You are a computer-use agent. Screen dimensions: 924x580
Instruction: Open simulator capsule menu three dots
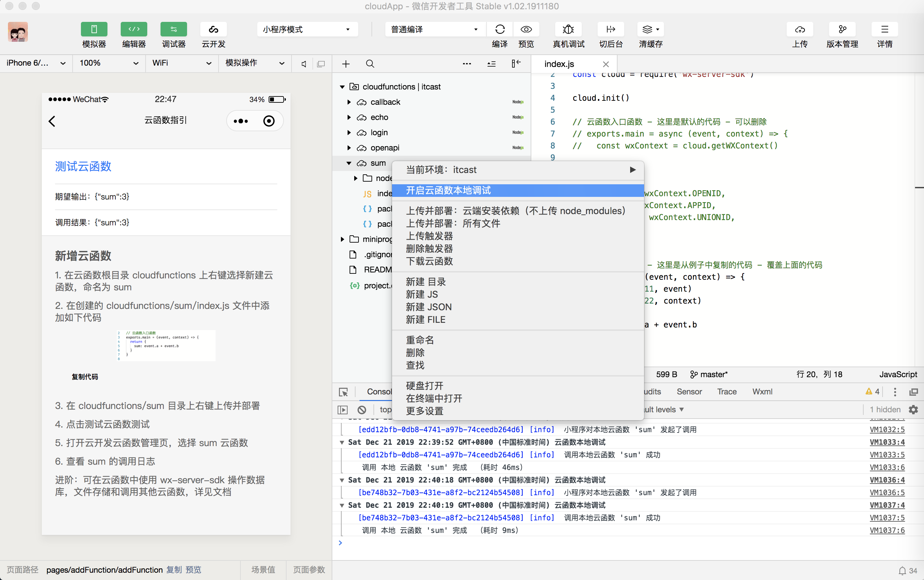point(240,121)
